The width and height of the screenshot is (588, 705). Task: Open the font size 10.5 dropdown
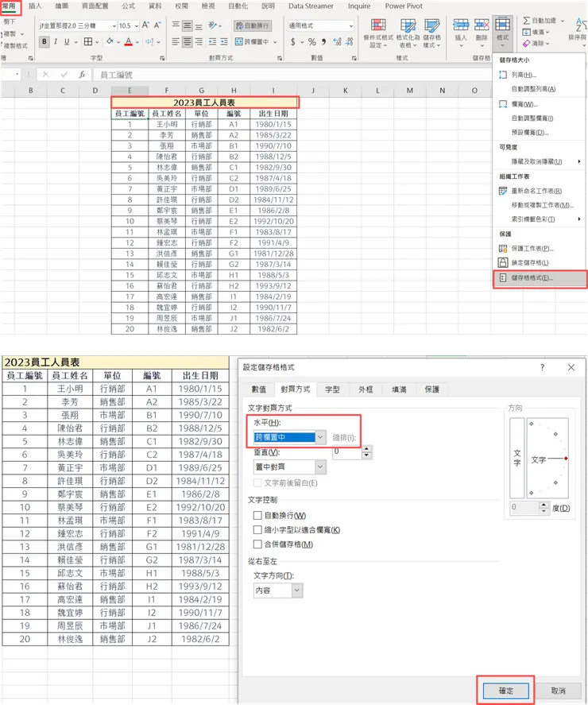(x=137, y=25)
